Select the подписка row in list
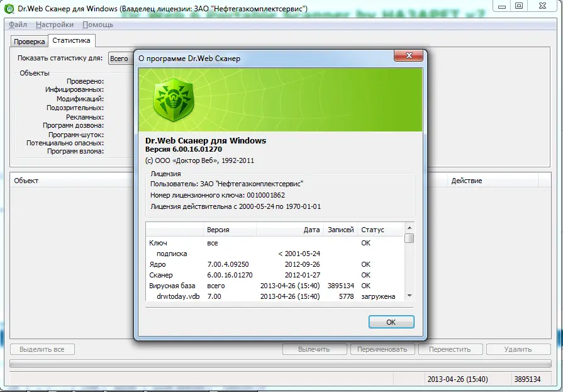This screenshot has height=392, width=563. [275, 254]
